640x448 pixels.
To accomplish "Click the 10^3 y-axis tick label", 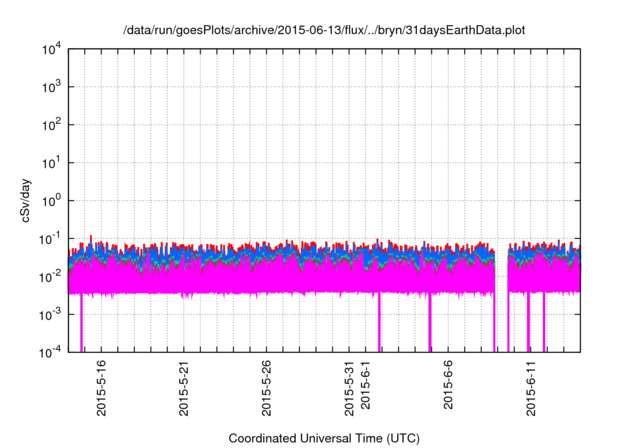I will pos(51,87).
